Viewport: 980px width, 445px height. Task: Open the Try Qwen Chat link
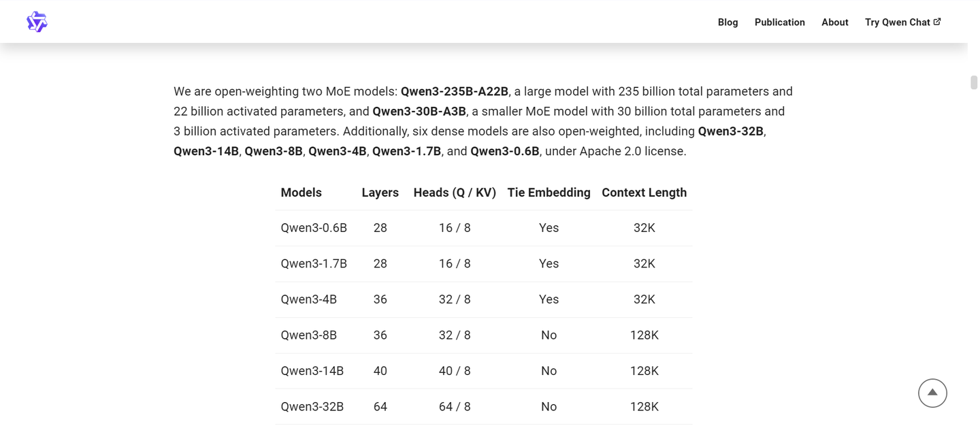(897, 22)
